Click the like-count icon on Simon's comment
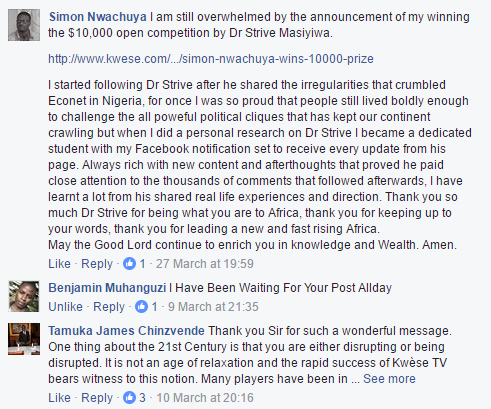The width and height of the screenshot is (491, 409). (129, 264)
